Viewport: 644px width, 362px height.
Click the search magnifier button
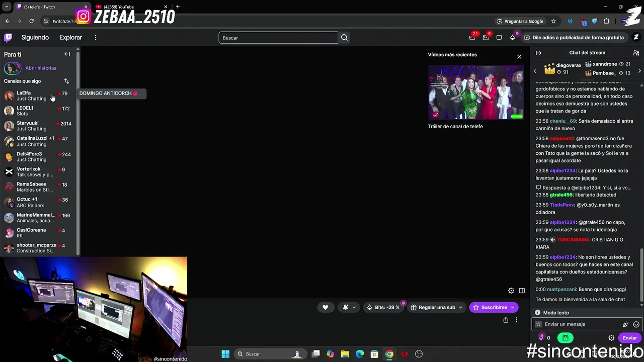click(x=344, y=38)
